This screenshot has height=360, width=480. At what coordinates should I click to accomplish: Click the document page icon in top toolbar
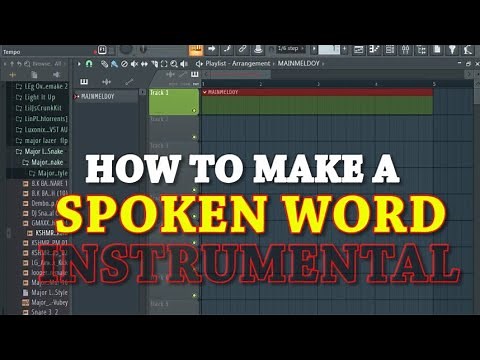[437, 50]
